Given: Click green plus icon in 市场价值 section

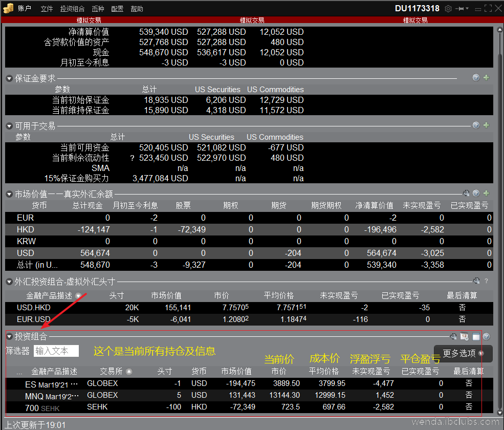Looking at the screenshot, I should pos(486,193).
